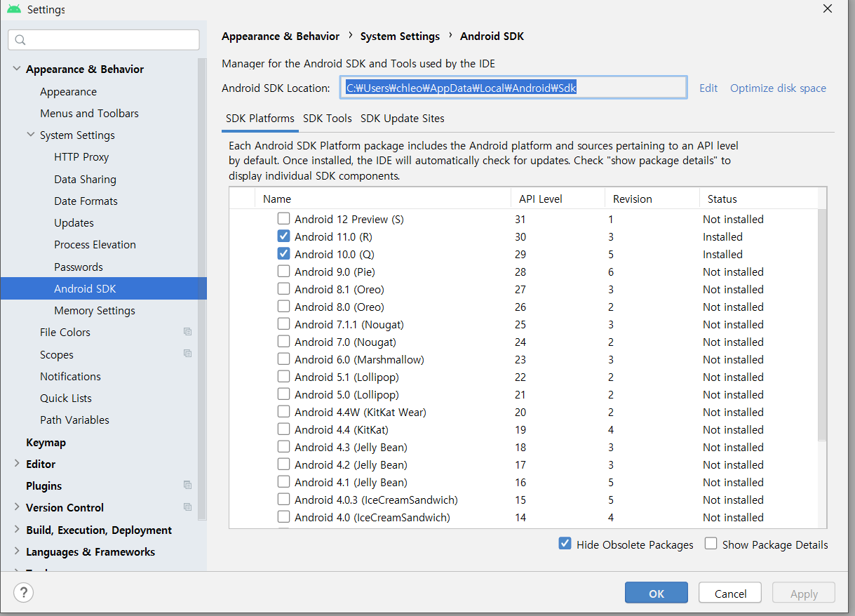Click the project-level icon beside Scopes

coord(187,354)
